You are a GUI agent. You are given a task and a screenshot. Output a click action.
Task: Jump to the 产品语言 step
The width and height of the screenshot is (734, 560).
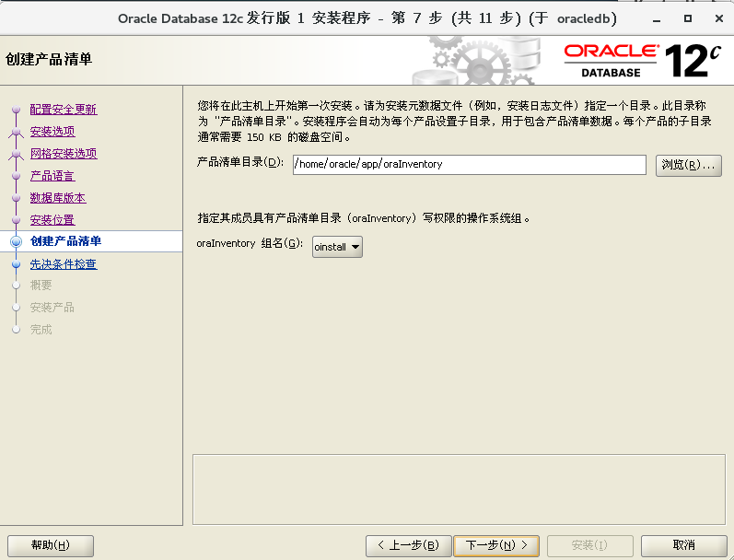click(x=52, y=176)
